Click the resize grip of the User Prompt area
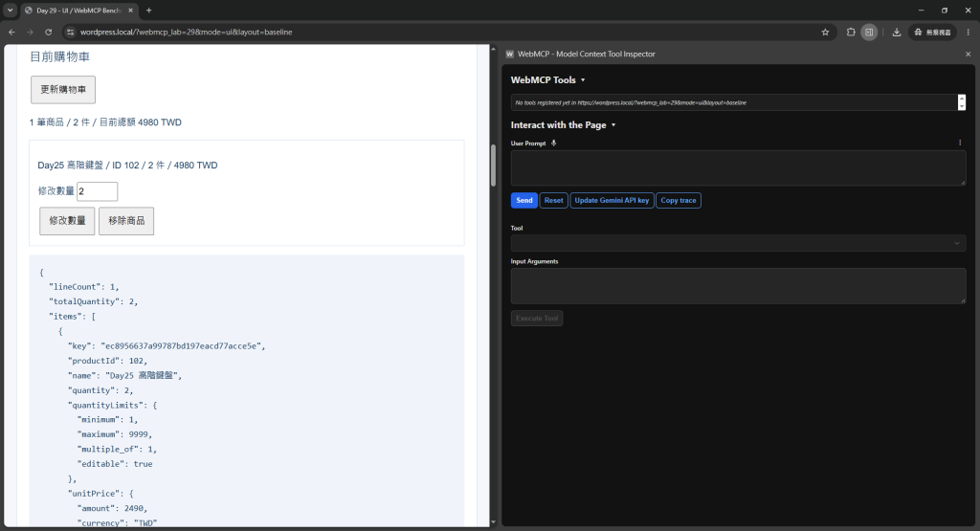Screen dimensions: 980x531 click(x=963, y=183)
